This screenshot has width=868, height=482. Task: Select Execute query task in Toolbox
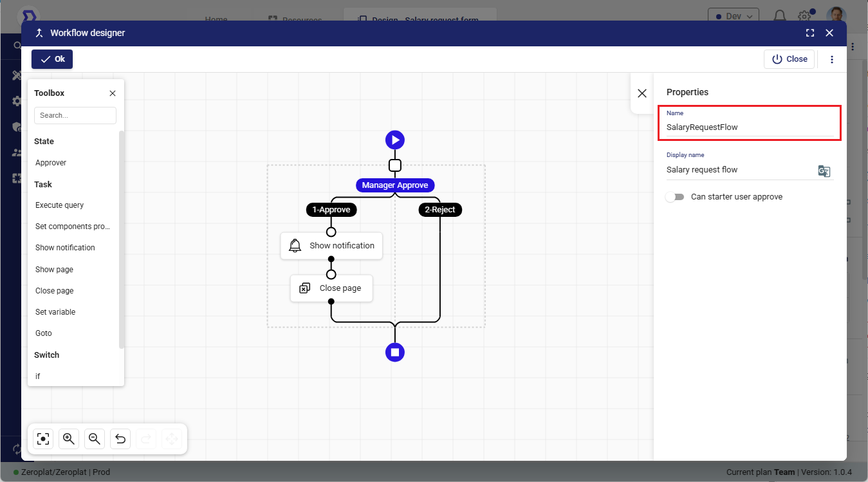(x=60, y=205)
